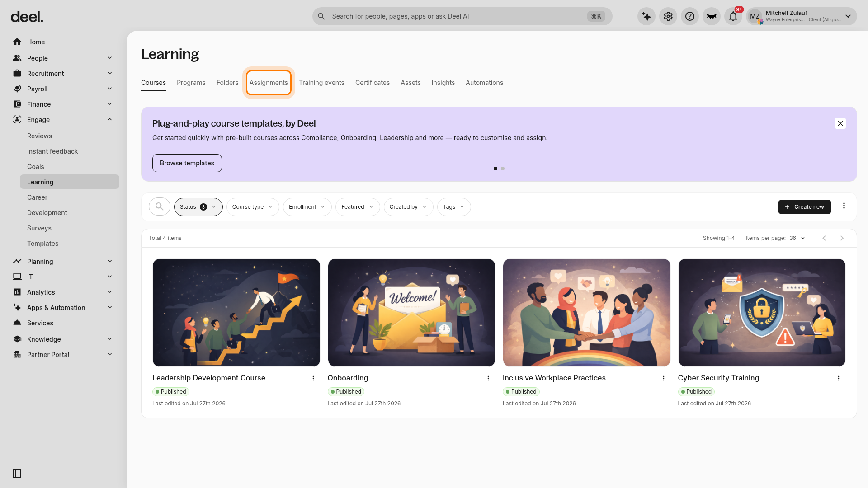Viewport: 868px width, 488px height.
Task: Open Cyber Security Training options menu
Action: coord(839,378)
